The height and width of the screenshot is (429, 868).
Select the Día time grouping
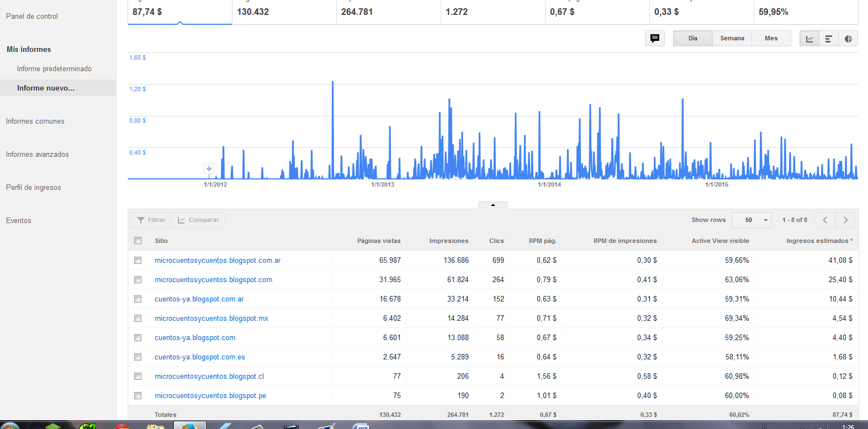point(692,39)
